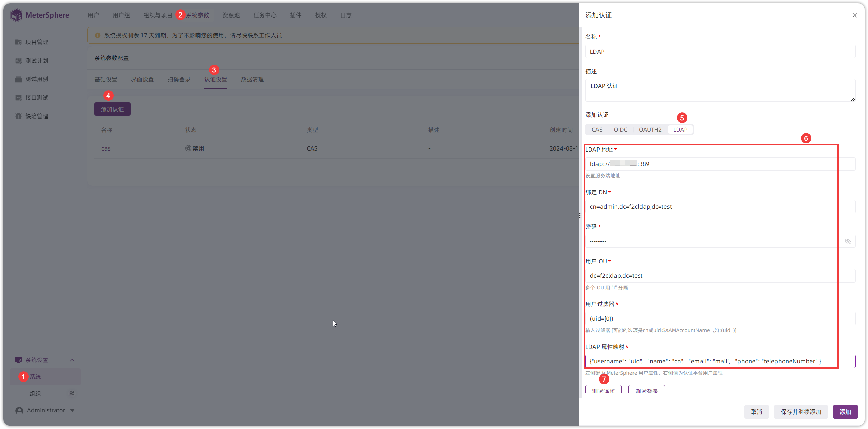Open 接口测试 from the sidebar icon
Screen dimensions: 868x429
[x=18, y=98]
